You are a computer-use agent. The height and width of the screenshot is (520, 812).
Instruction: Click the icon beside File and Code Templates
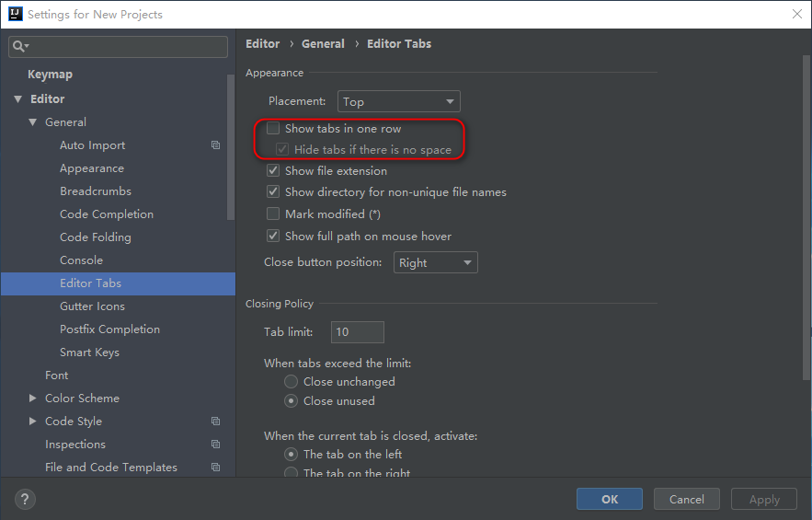[x=216, y=468]
